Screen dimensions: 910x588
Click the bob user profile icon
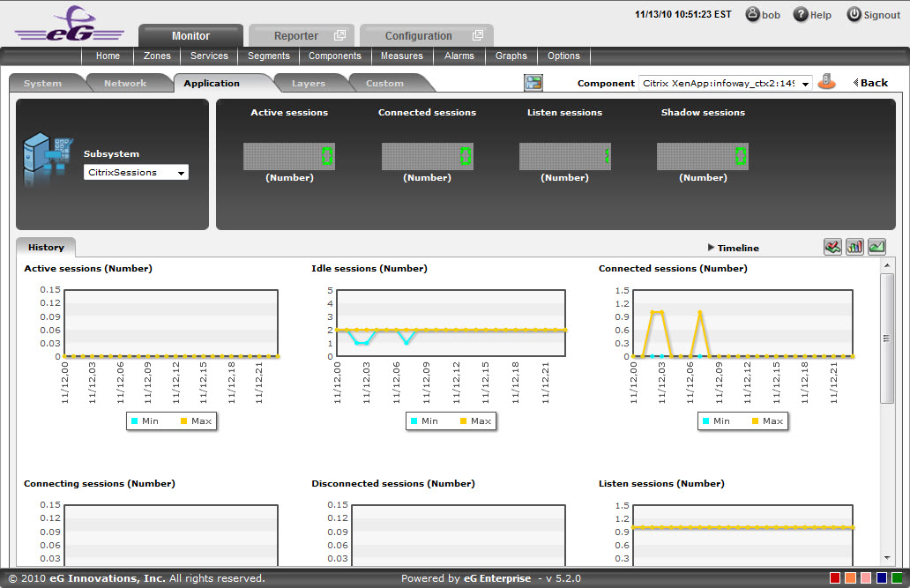pyautogui.click(x=752, y=14)
